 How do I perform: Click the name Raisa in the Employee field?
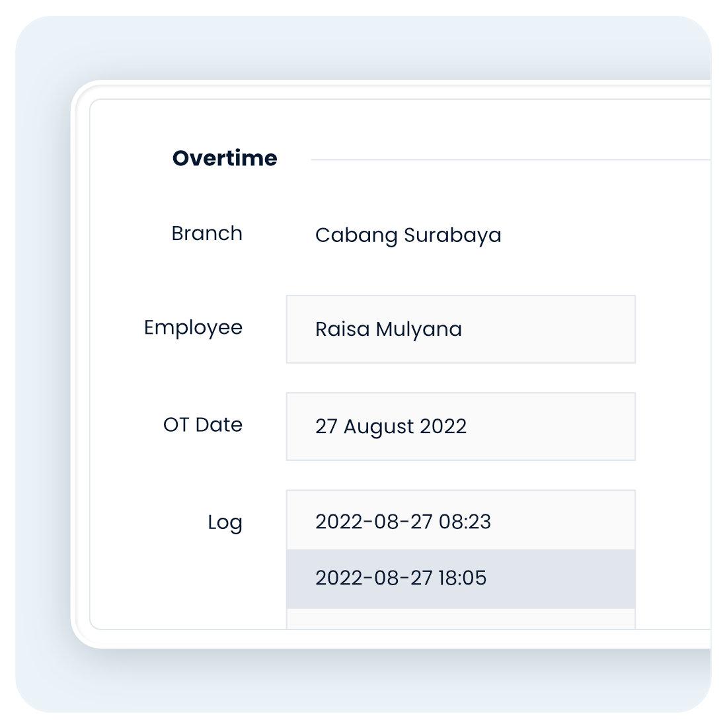342,329
